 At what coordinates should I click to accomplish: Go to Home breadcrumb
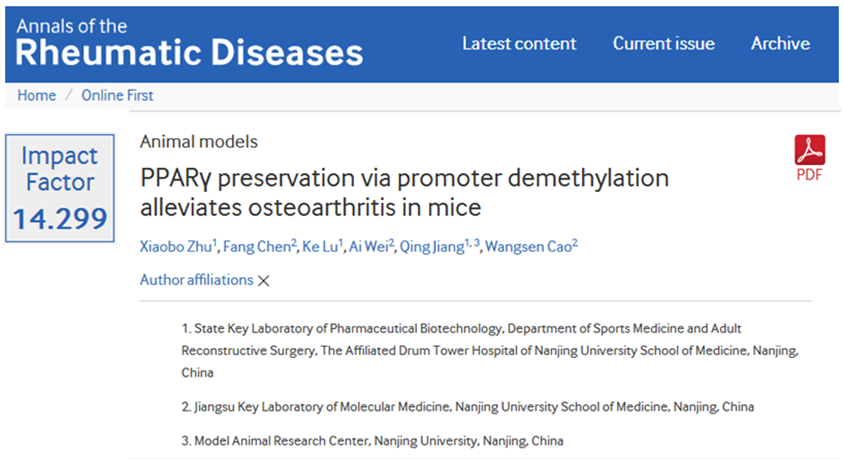37,96
